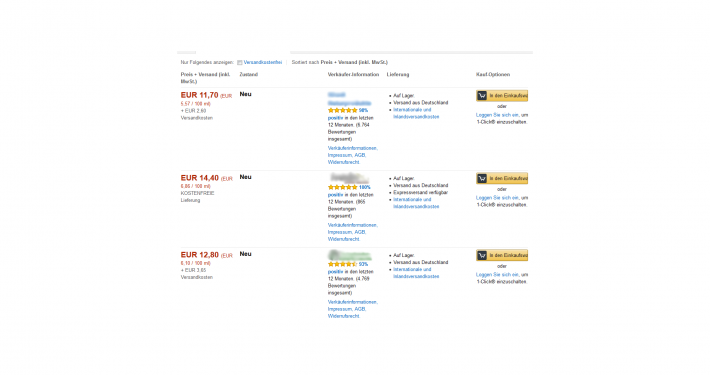Add the EUR 12,80 offer to cart
Image resolution: width=710 pixels, height=375 pixels.
(502, 255)
